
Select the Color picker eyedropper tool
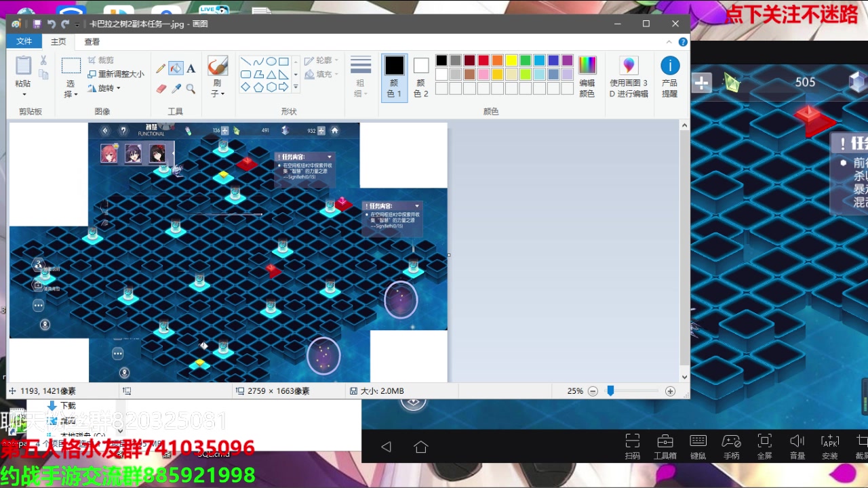(x=176, y=88)
